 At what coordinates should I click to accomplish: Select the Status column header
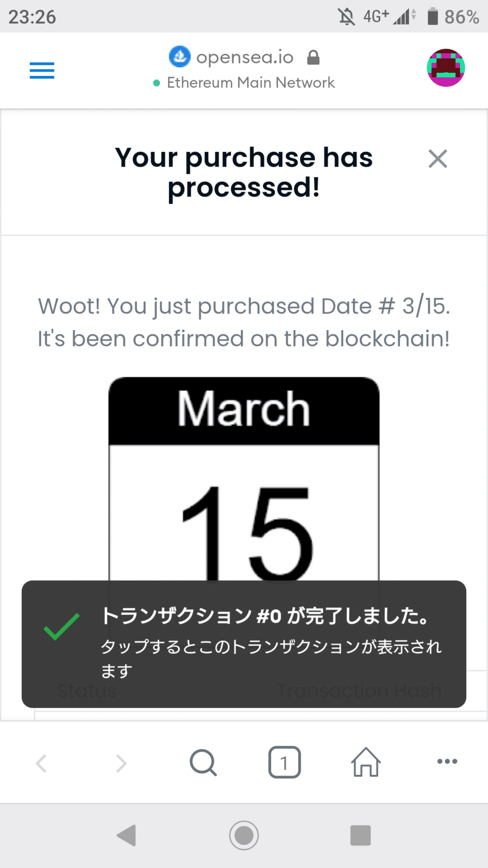[x=87, y=690]
